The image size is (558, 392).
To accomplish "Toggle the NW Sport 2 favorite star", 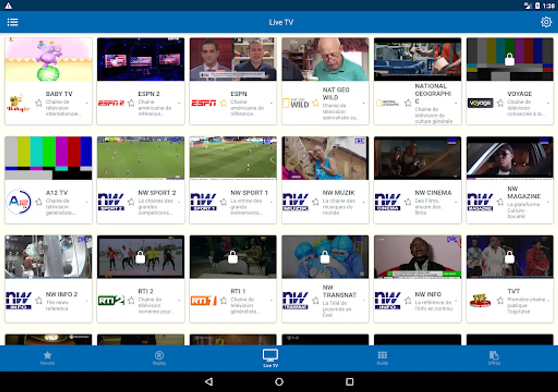I will click(131, 202).
